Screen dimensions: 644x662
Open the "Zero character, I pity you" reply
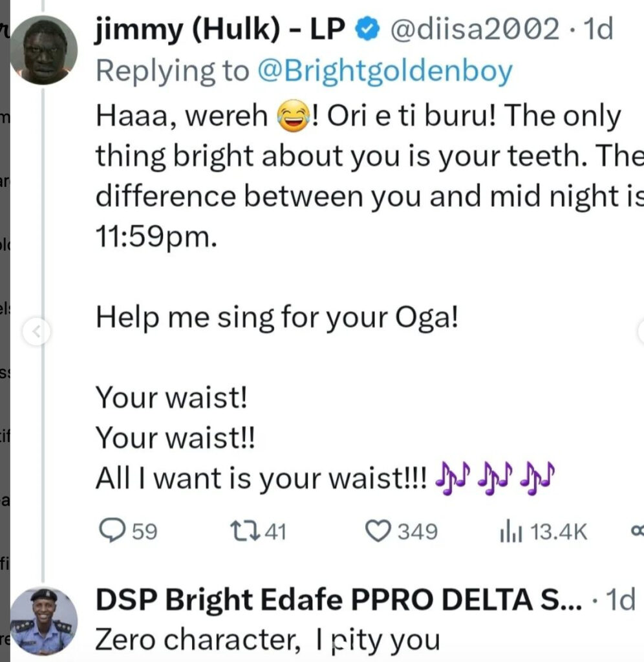click(x=268, y=640)
